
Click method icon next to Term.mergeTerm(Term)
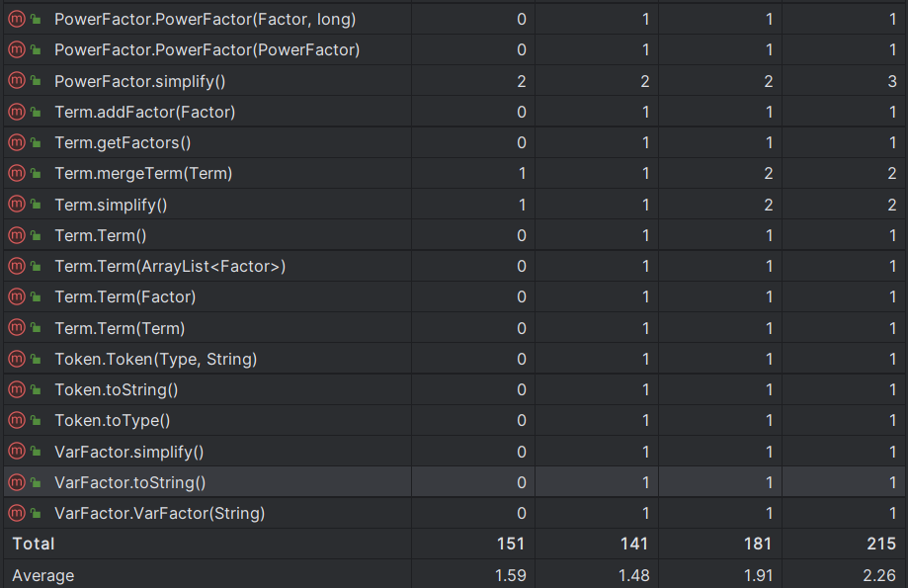(17, 173)
